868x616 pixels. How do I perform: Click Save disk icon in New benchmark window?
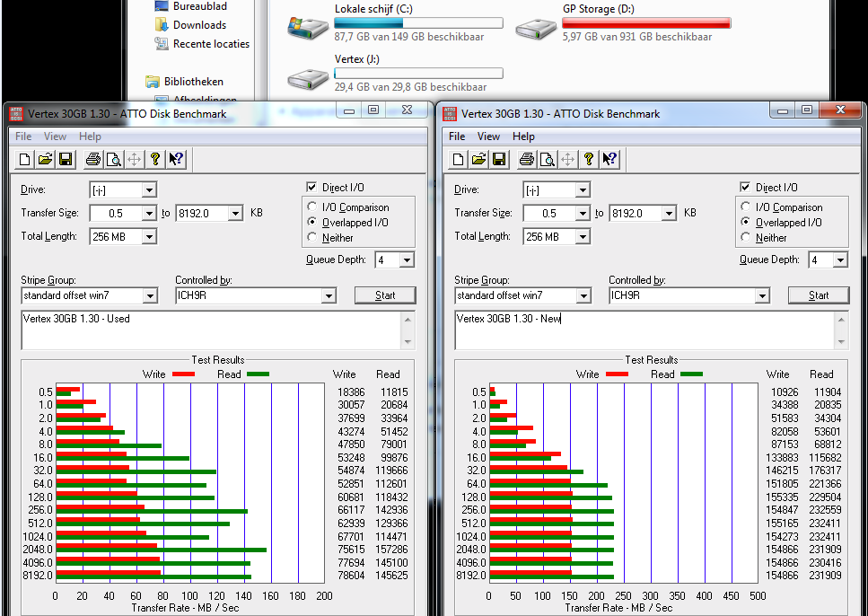pyautogui.click(x=499, y=160)
